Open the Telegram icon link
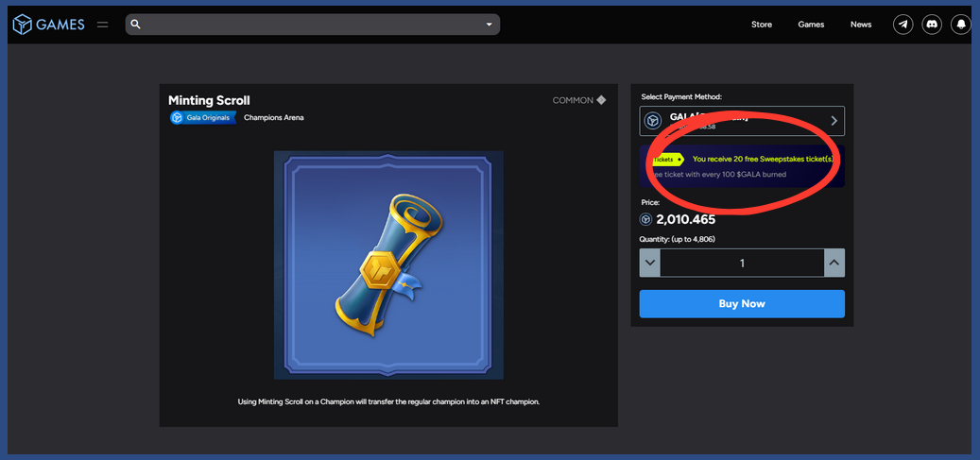 903,25
